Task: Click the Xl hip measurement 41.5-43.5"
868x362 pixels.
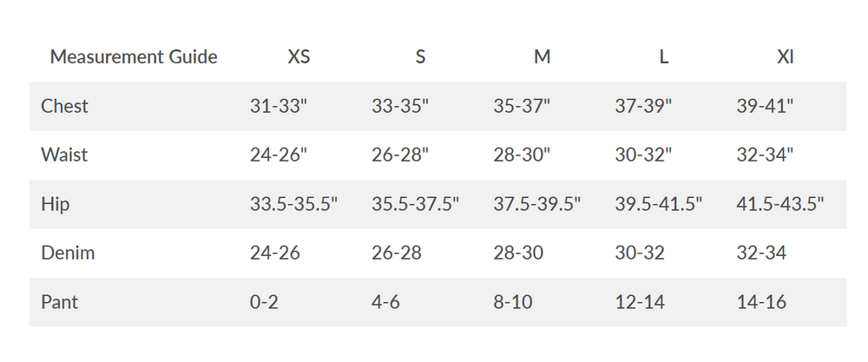Action: (779, 205)
